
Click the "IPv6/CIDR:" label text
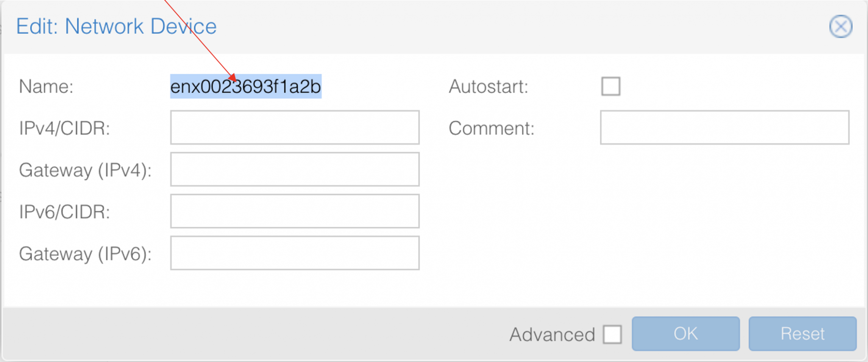click(x=64, y=212)
